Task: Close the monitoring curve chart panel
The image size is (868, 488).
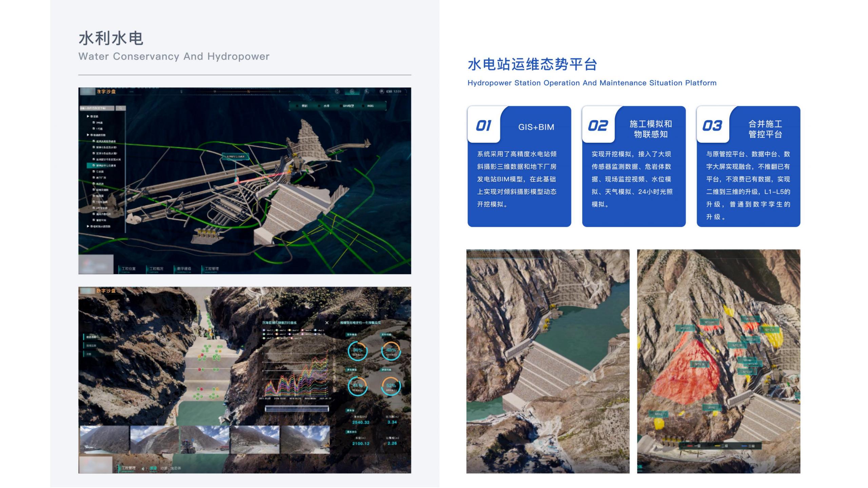Action: [327, 323]
